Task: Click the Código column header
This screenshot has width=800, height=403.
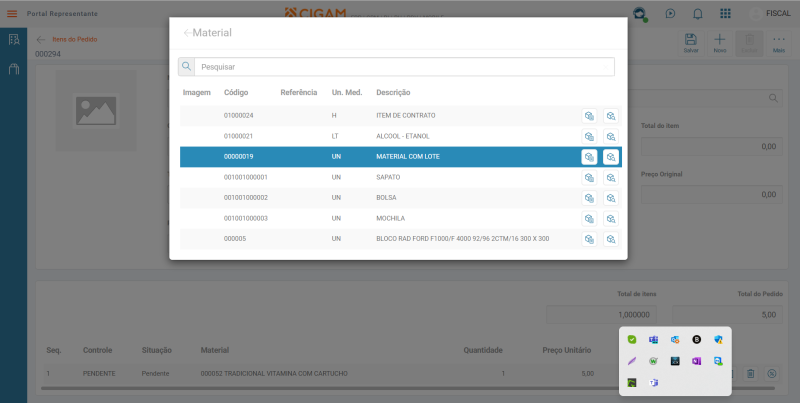Action: pyautogui.click(x=236, y=93)
